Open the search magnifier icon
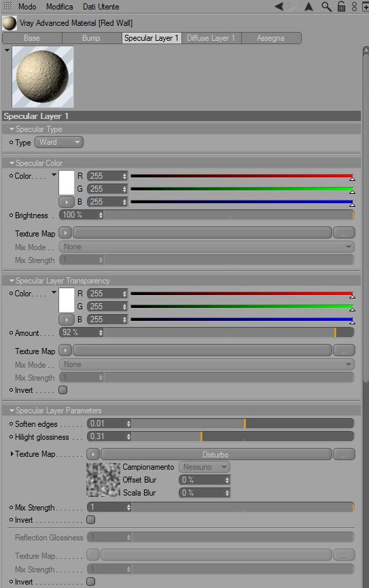This screenshot has width=369, height=588. [x=326, y=6]
